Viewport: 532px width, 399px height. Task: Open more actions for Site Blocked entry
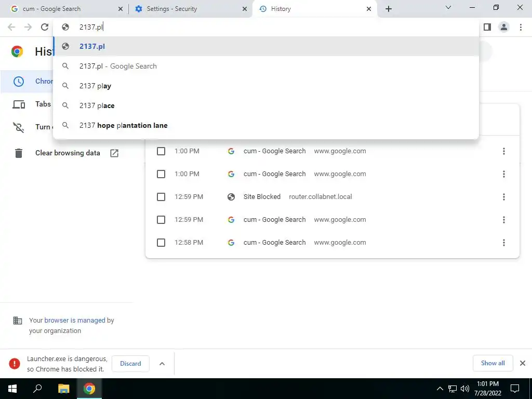[504, 197]
